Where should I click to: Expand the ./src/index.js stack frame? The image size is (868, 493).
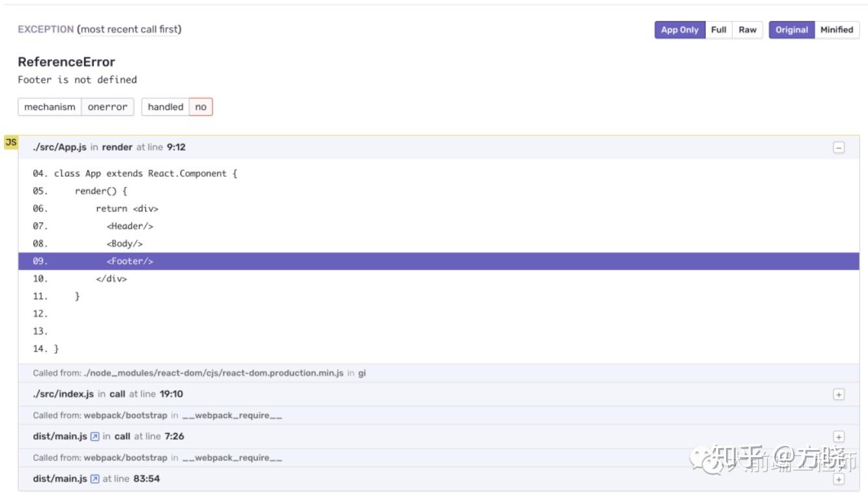pos(839,394)
